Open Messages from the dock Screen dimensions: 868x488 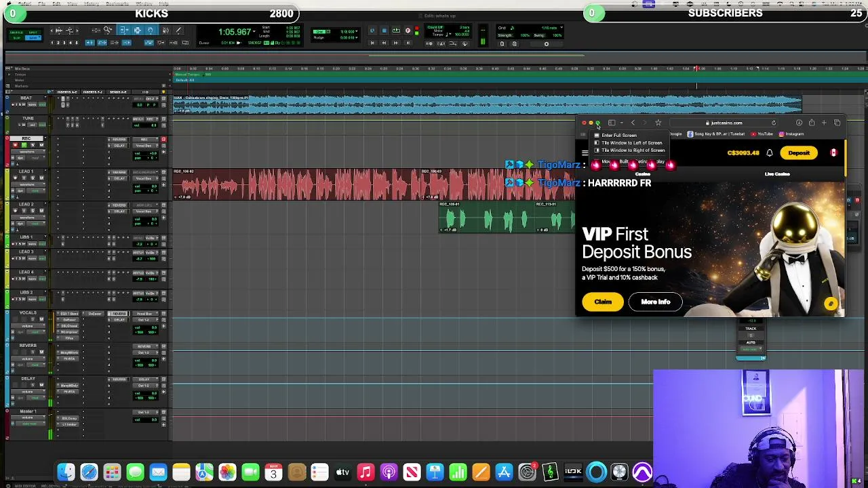(x=135, y=472)
